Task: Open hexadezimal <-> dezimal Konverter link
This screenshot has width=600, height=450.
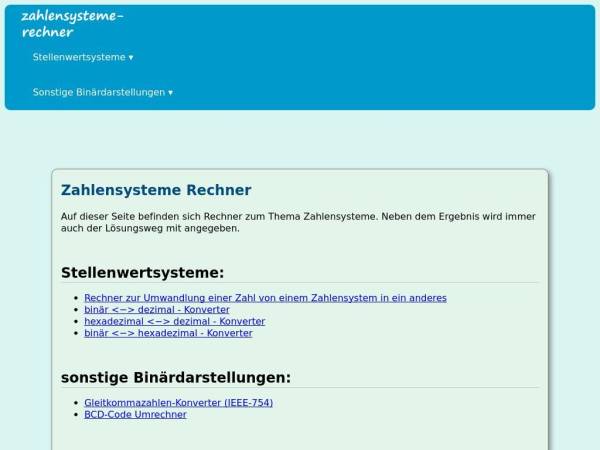Action: click(174, 321)
